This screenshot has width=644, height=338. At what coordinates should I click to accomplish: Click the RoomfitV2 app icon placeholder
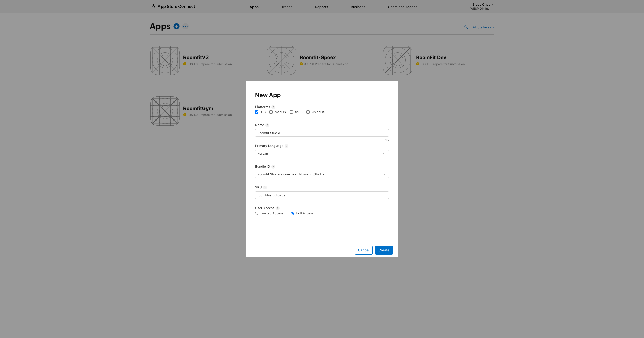[x=165, y=60]
